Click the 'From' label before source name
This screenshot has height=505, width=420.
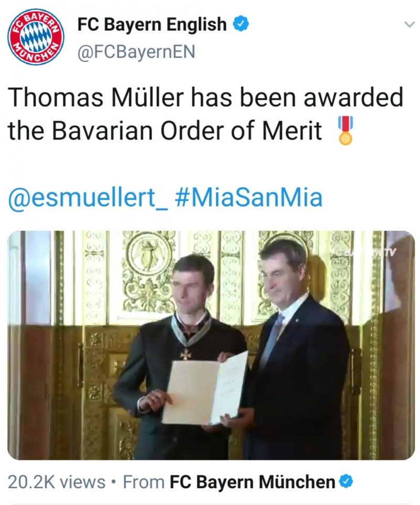click(144, 482)
